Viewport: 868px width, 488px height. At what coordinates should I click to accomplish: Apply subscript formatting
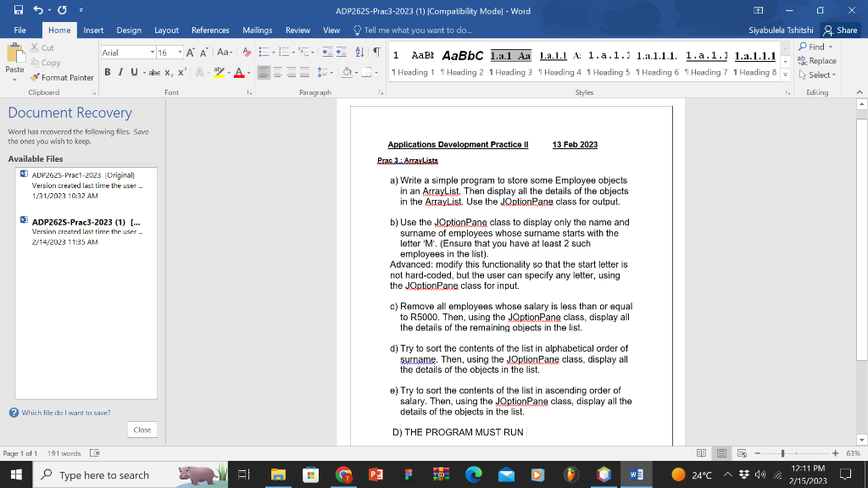click(168, 71)
